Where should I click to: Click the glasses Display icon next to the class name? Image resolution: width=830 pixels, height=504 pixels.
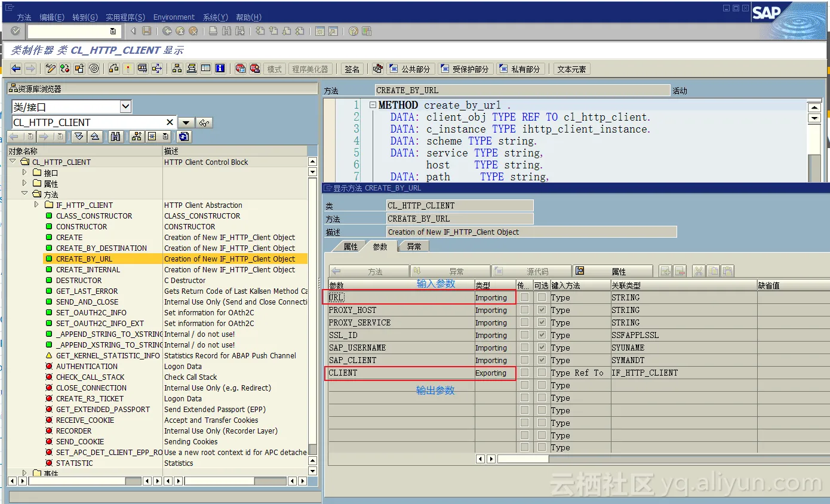[205, 122]
